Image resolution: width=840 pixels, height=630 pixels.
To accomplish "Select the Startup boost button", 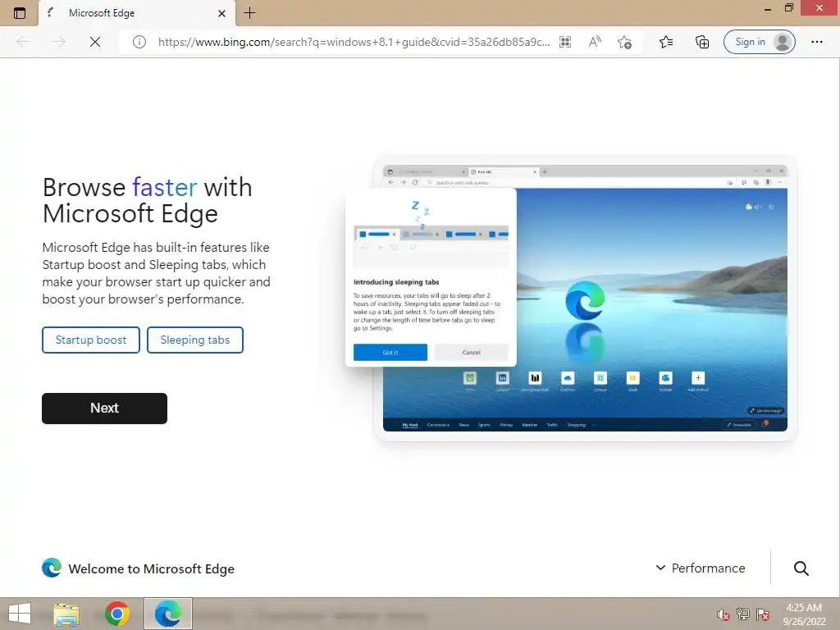I will point(91,340).
